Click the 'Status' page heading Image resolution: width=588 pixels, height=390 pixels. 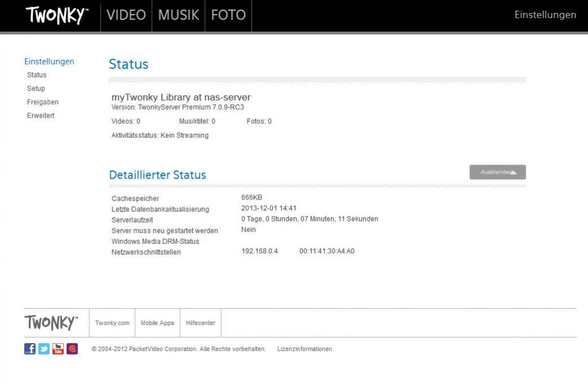pyautogui.click(x=129, y=64)
